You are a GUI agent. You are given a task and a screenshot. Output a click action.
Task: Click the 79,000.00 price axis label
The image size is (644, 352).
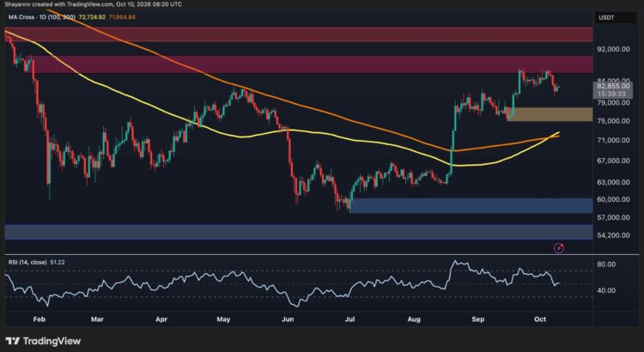point(614,103)
